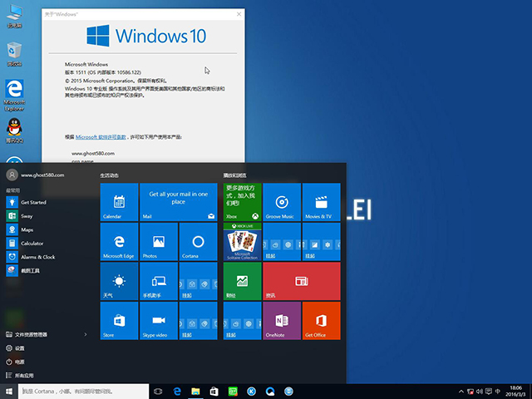
Task: Open 设置 in the Start menu
Action: pyautogui.click(x=20, y=348)
